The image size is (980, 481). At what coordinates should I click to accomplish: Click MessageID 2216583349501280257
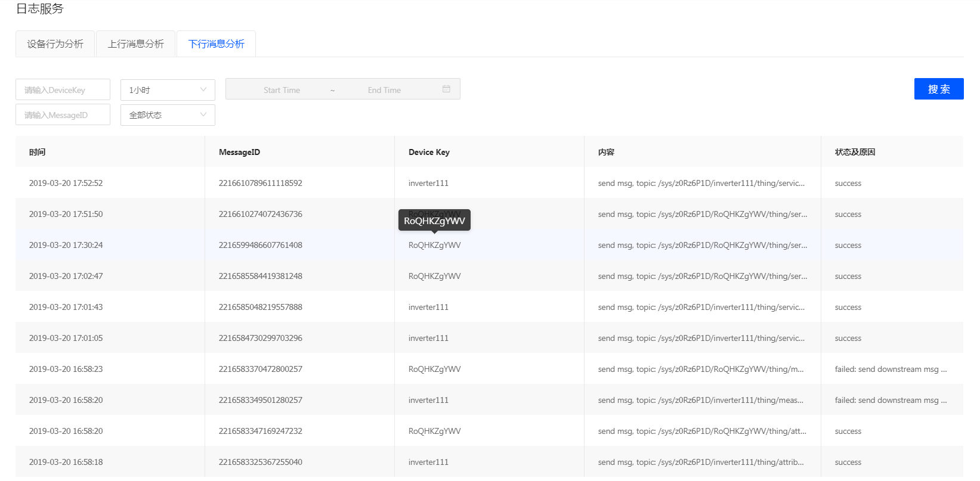click(260, 400)
